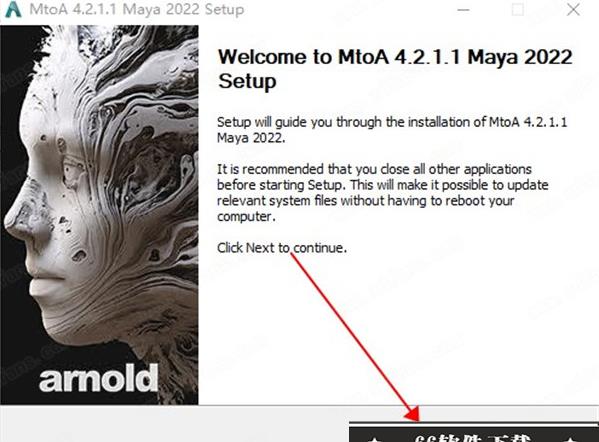Click 'Maya 2022.' in the first paragraph
The image size is (599, 442).
click(251, 138)
